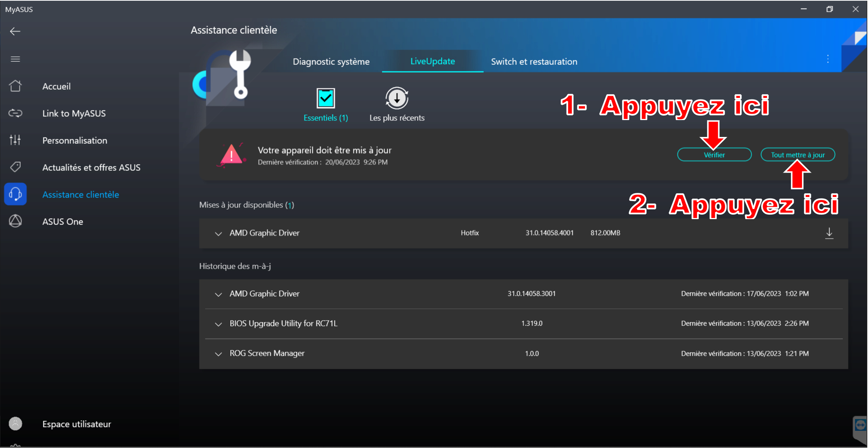
Task: Open the remote support icon at bottom right
Action: (x=860, y=425)
